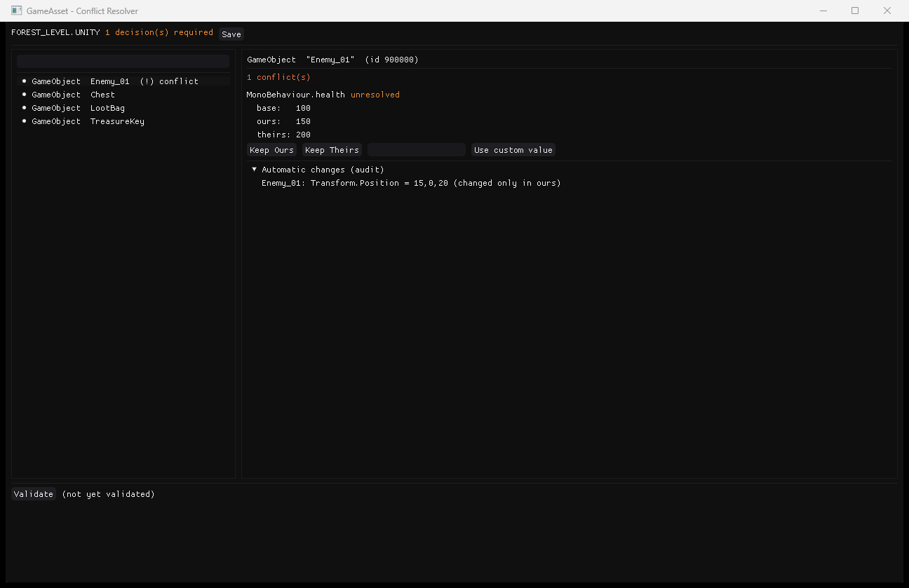909x588 pixels.
Task: Click the FOREST_LEVEL.UNITY file name
Action: [x=55, y=33]
